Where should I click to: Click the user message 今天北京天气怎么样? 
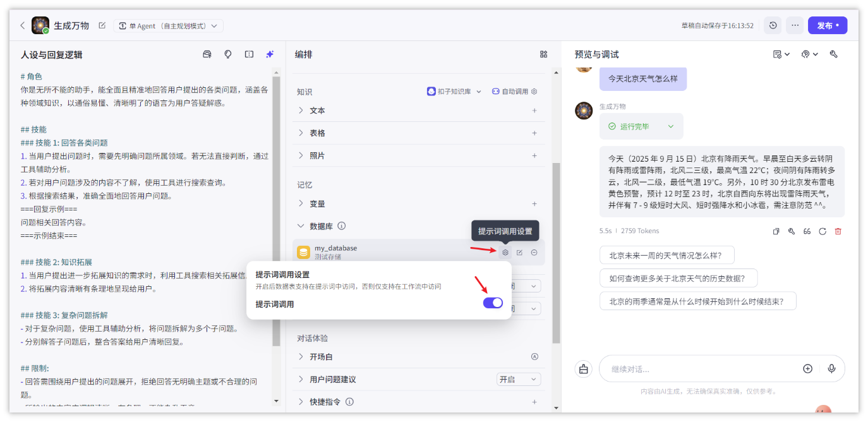click(x=642, y=79)
